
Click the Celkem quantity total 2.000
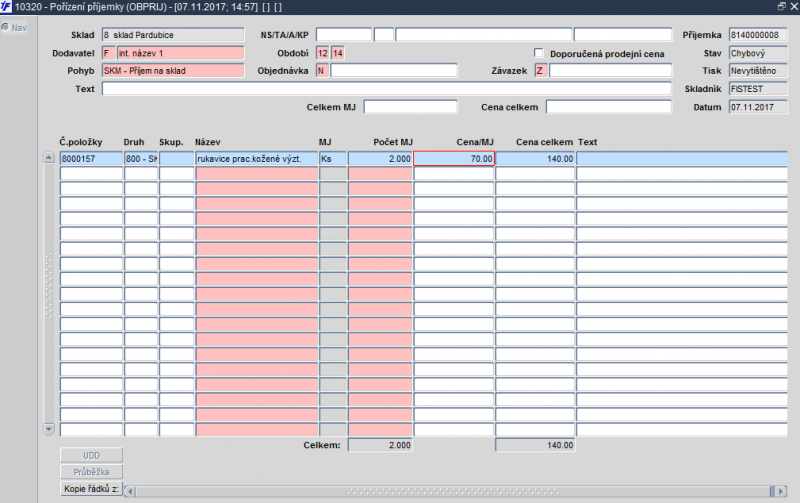[380, 445]
